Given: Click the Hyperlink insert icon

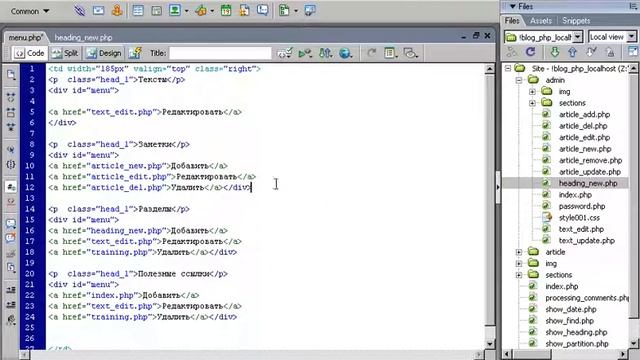Looking at the screenshot, I should pyautogui.click(x=80, y=11).
